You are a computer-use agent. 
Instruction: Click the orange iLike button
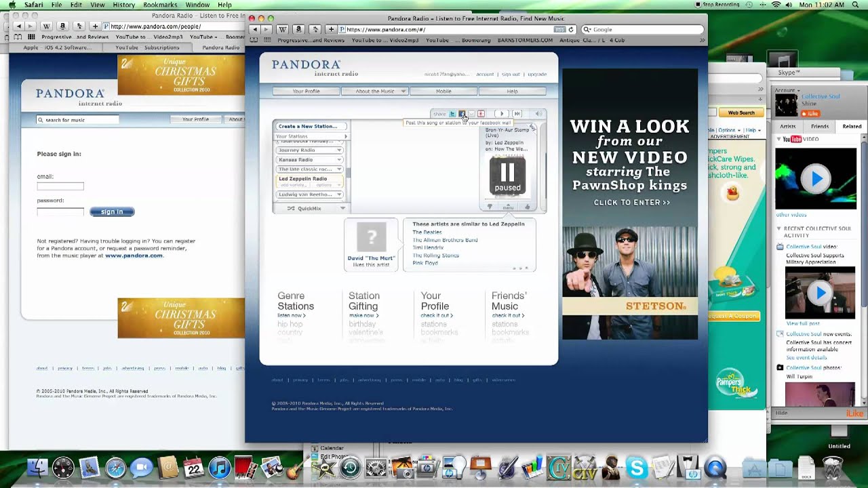(x=811, y=113)
